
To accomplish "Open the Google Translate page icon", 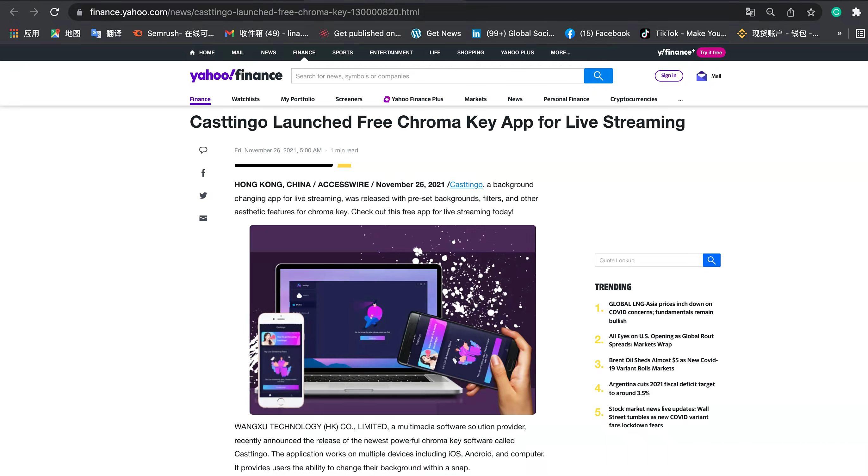I will (x=750, y=12).
